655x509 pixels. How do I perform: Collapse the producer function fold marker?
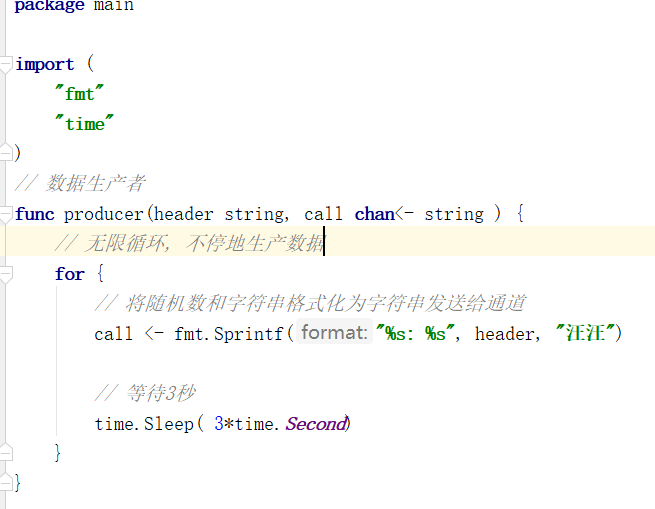pyautogui.click(x=5, y=215)
